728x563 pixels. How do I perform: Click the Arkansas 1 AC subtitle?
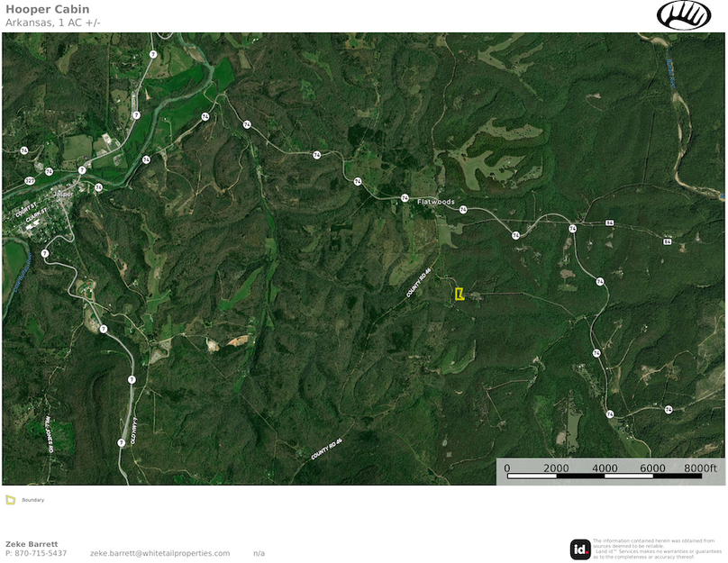point(52,22)
